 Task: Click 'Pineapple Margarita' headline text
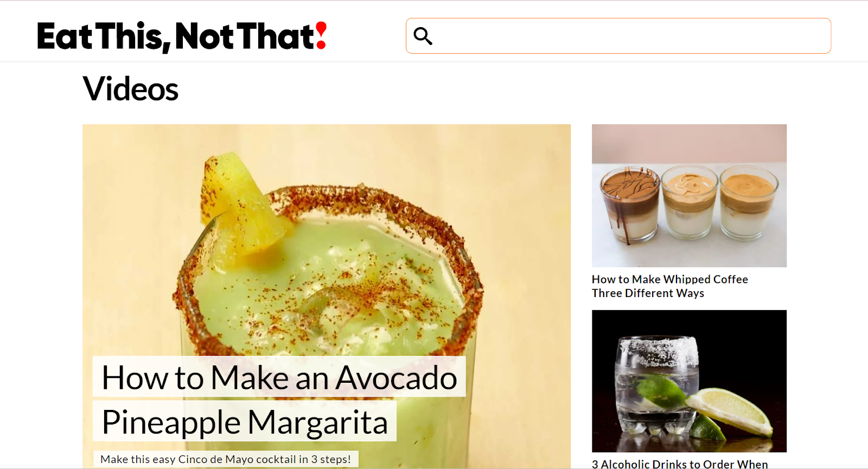click(x=245, y=422)
